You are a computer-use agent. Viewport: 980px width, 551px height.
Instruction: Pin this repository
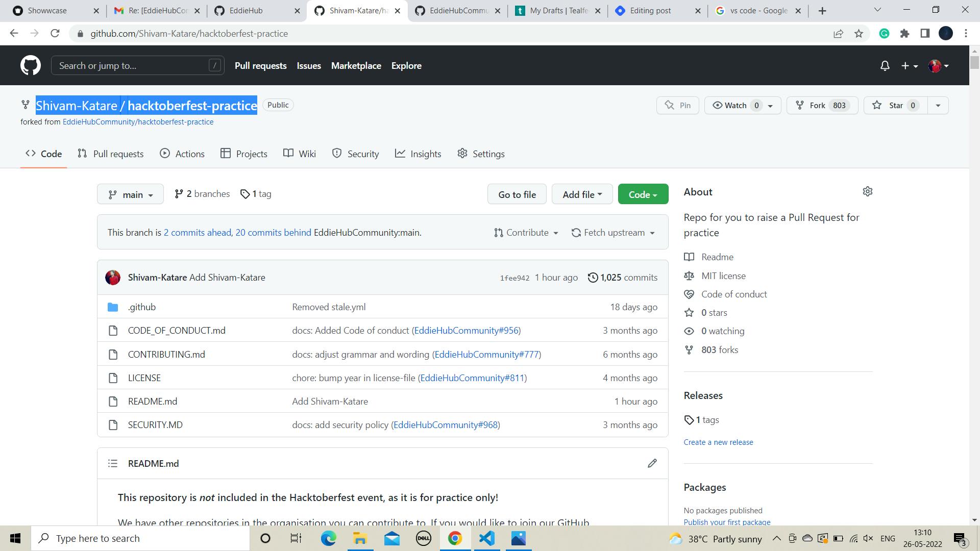678,105
